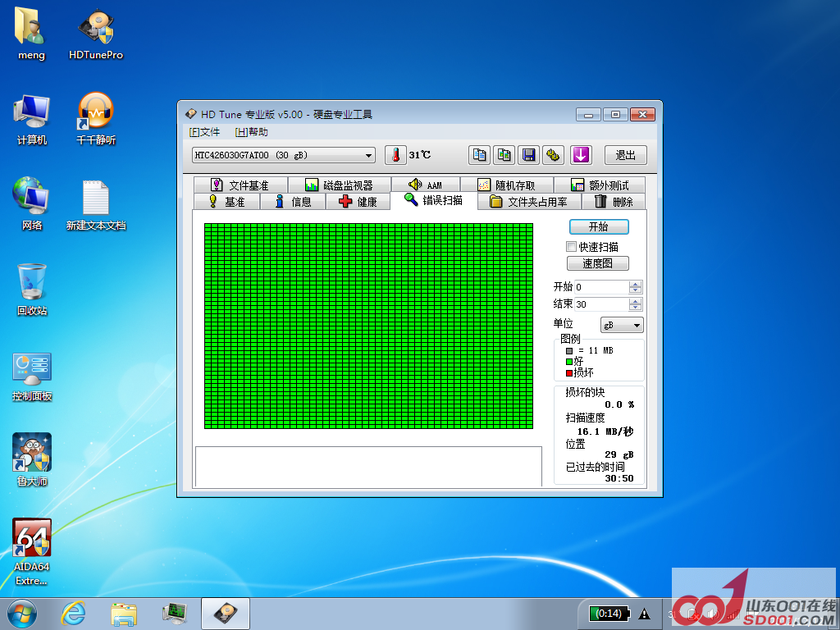
Task: Increase the 结束 end value with up arrow
Action: pyautogui.click(x=636, y=301)
